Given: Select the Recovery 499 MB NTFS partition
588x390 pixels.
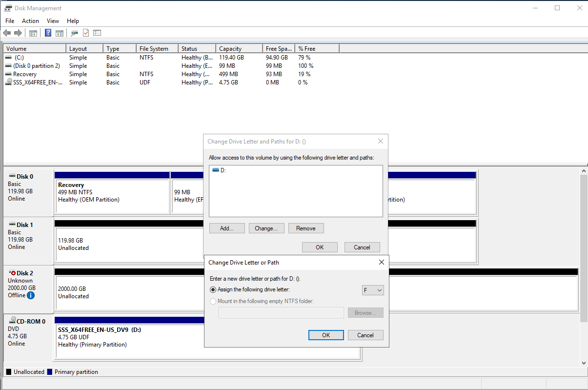Looking at the screenshot, I should (112, 195).
